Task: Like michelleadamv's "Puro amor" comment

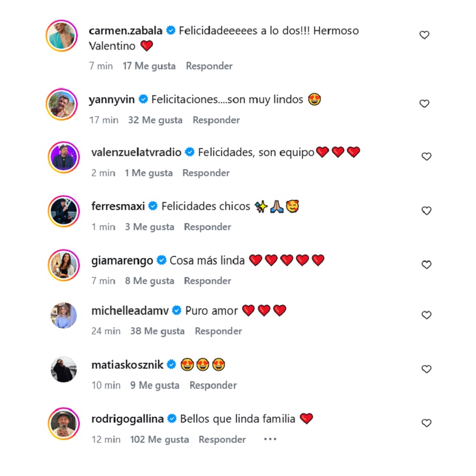Action: click(426, 315)
